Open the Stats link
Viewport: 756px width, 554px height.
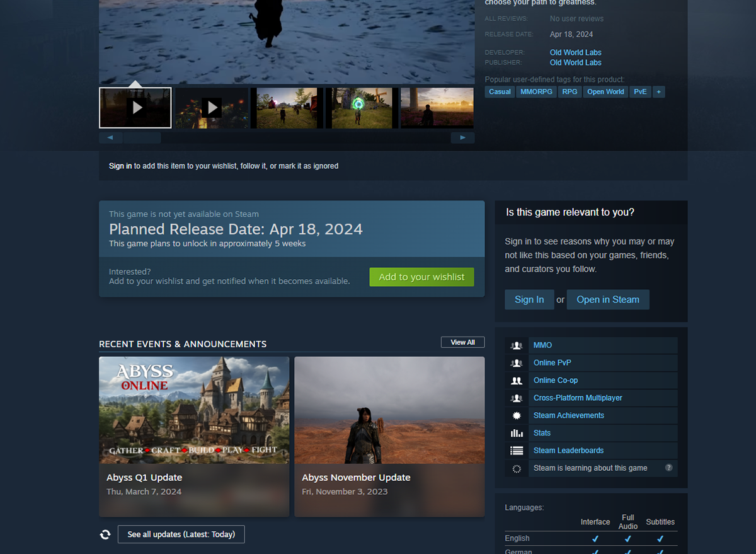(x=542, y=433)
